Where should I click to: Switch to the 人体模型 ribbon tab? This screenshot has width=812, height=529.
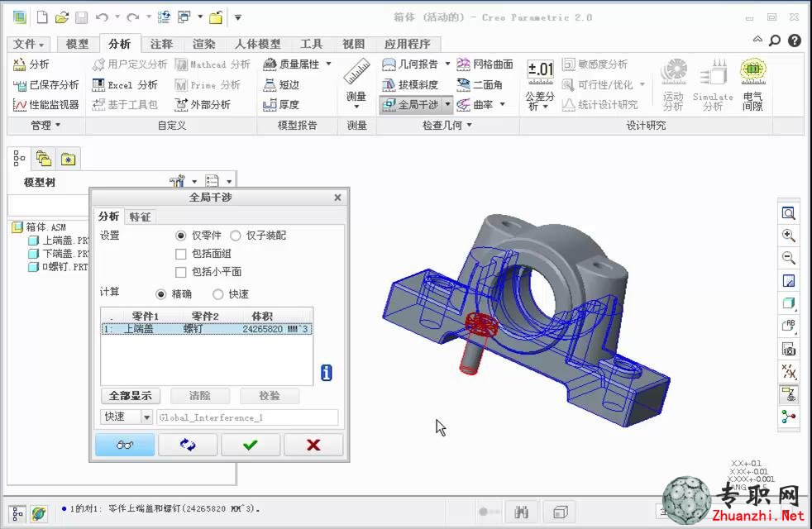[x=257, y=44]
